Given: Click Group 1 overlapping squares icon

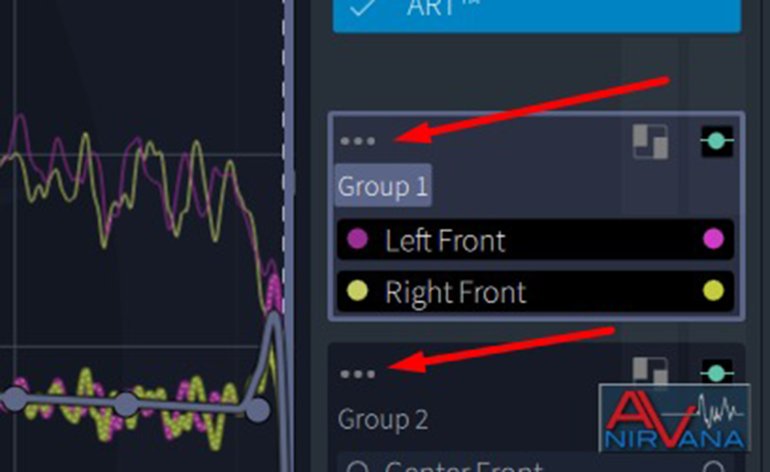Looking at the screenshot, I should click(x=650, y=141).
